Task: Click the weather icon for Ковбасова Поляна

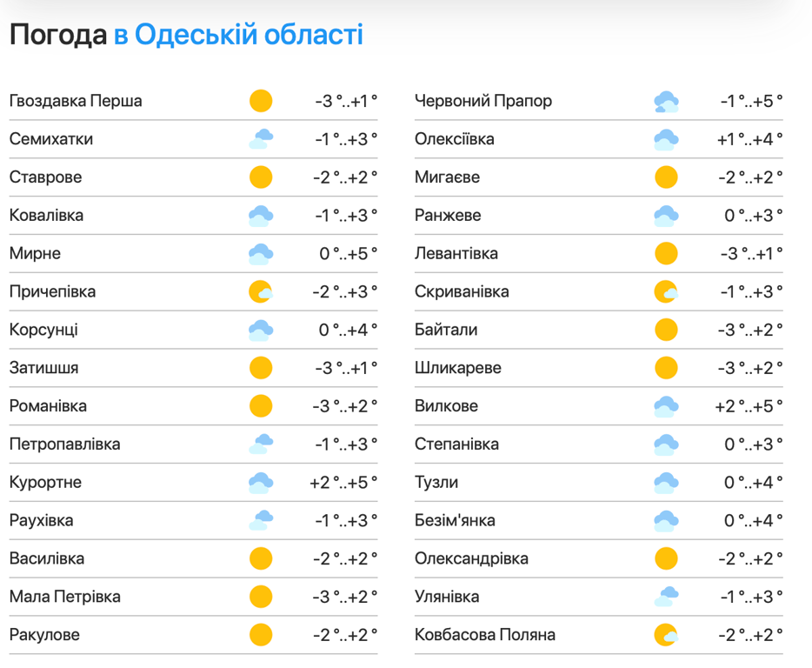Action: (666, 635)
